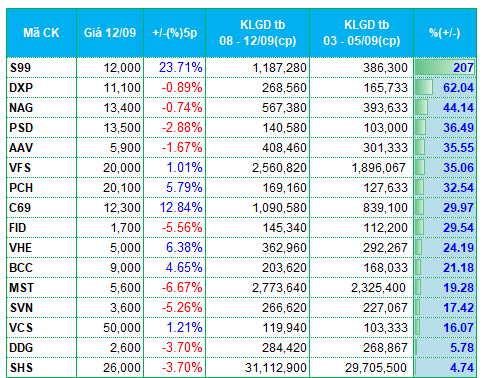
Task: Select the Giá 12/09 column header
Action: pos(110,33)
